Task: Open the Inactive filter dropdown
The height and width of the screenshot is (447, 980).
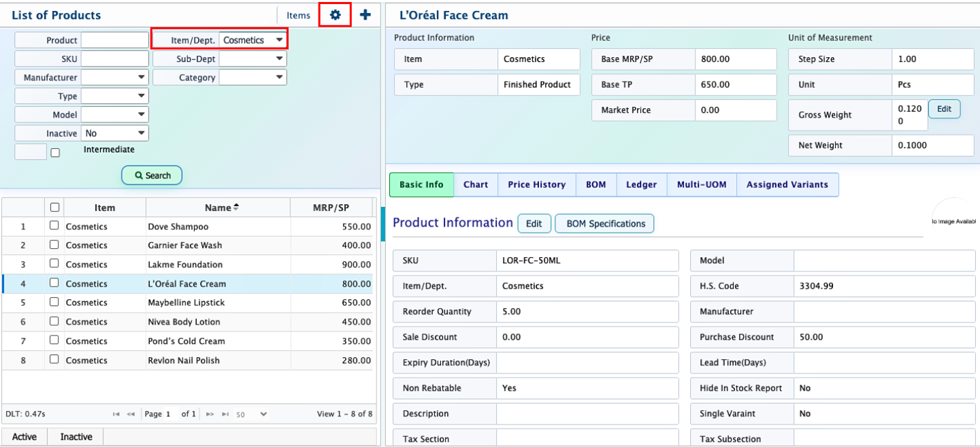Action: pyautogui.click(x=115, y=133)
